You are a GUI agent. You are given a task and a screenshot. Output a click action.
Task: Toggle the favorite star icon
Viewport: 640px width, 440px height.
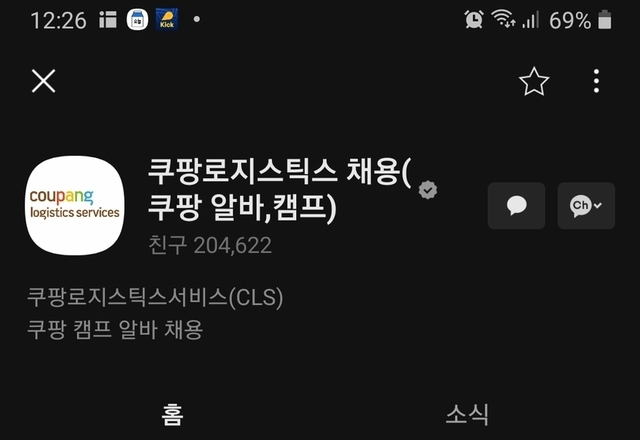coord(534,81)
